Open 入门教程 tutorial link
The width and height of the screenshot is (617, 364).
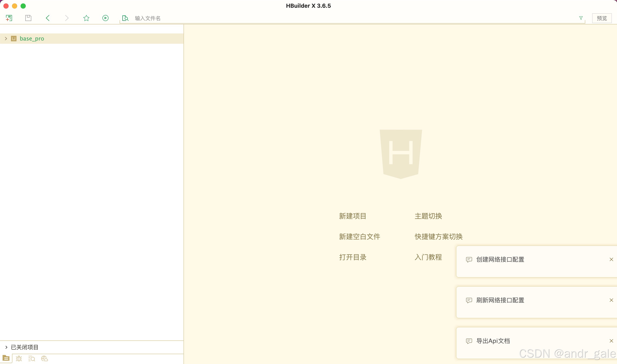tap(428, 257)
